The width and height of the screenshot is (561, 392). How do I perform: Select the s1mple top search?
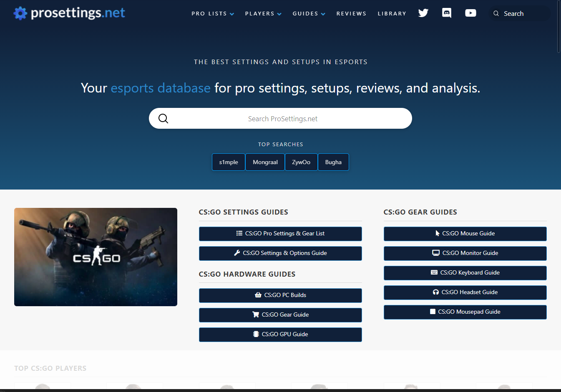tap(229, 162)
